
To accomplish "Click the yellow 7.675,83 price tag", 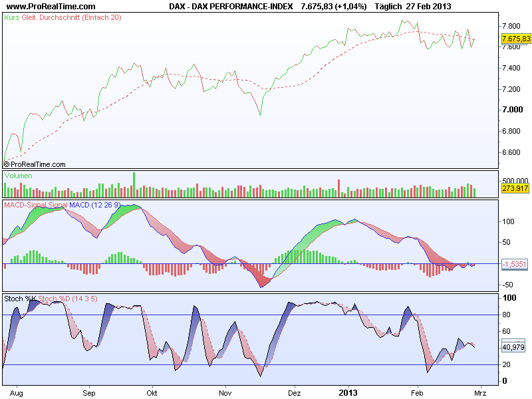I will [x=516, y=39].
